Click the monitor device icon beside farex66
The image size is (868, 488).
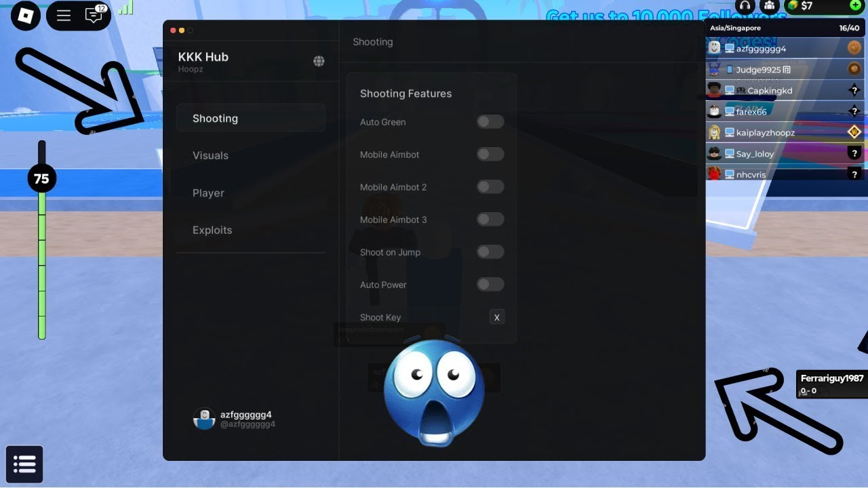730,112
